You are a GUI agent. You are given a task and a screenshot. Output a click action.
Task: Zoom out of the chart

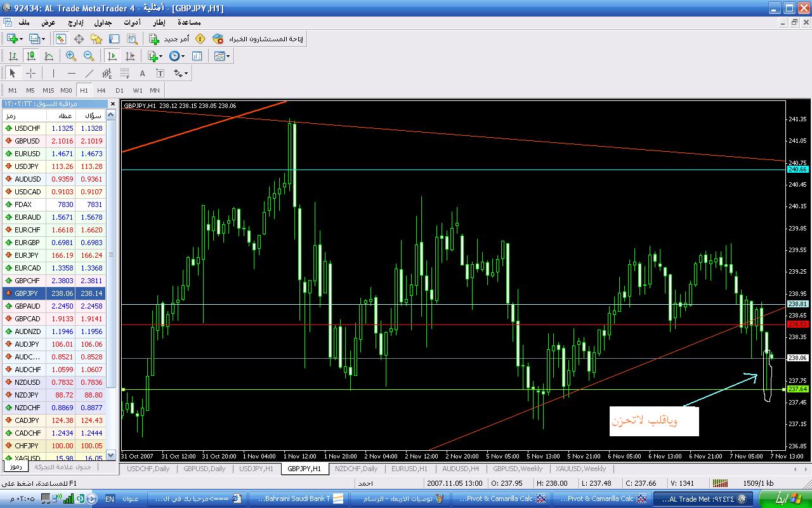(89, 56)
